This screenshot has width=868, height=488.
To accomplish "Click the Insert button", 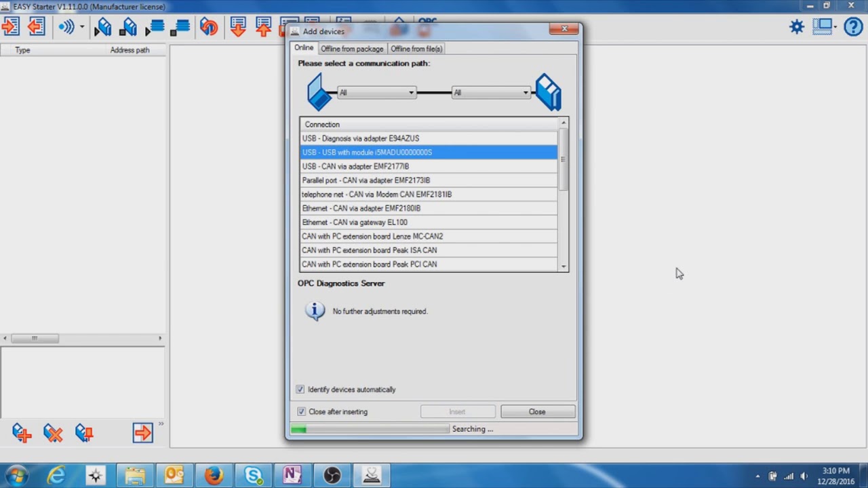I will click(457, 412).
